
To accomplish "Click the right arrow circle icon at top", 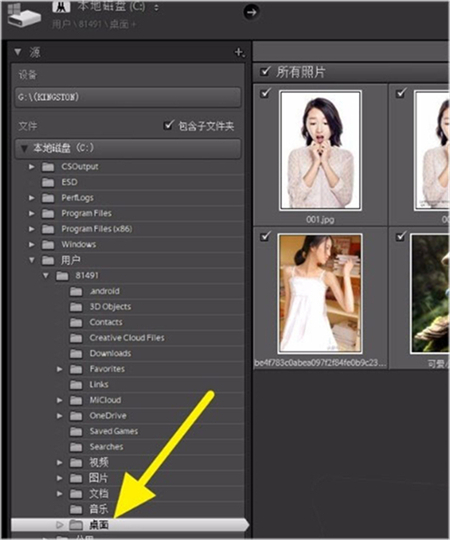I will (x=251, y=12).
